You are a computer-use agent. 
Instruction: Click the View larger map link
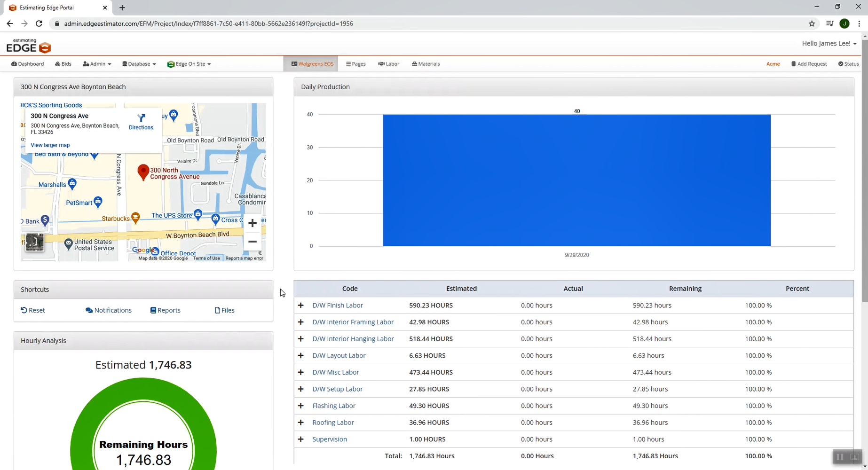pyautogui.click(x=50, y=145)
